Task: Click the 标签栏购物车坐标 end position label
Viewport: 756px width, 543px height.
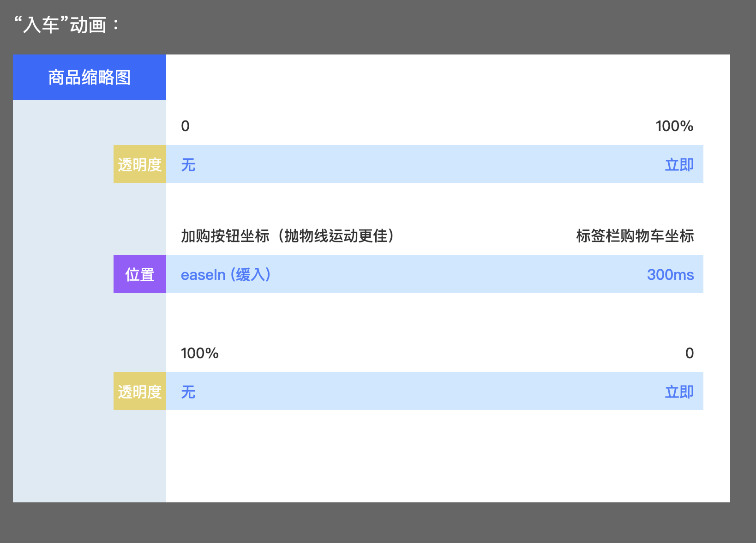Action: [635, 236]
